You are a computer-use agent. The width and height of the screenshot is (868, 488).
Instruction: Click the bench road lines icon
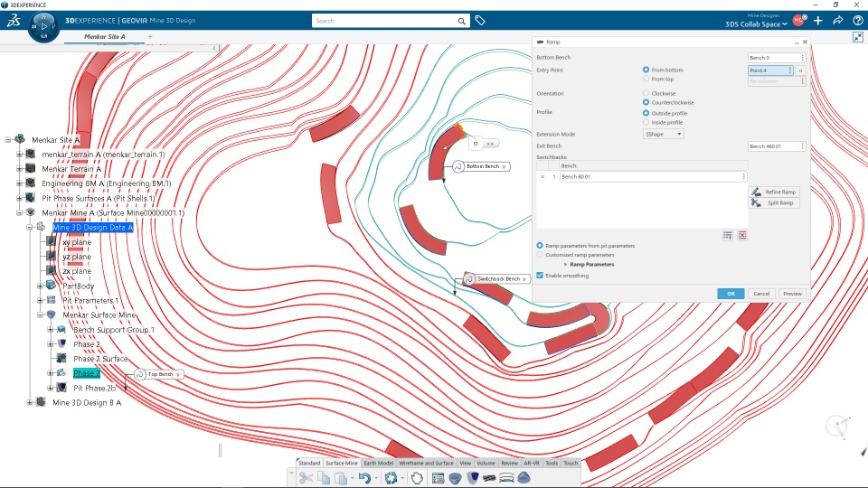pyautogui.click(x=506, y=478)
